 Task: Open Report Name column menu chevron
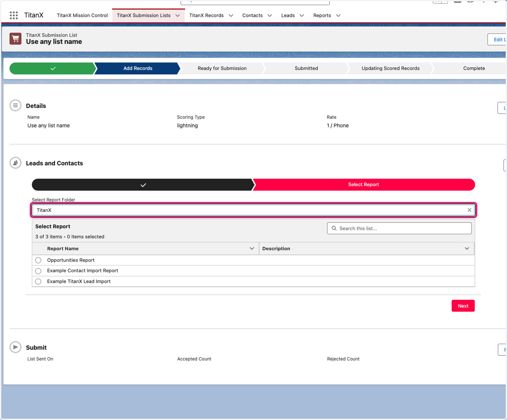coord(252,249)
